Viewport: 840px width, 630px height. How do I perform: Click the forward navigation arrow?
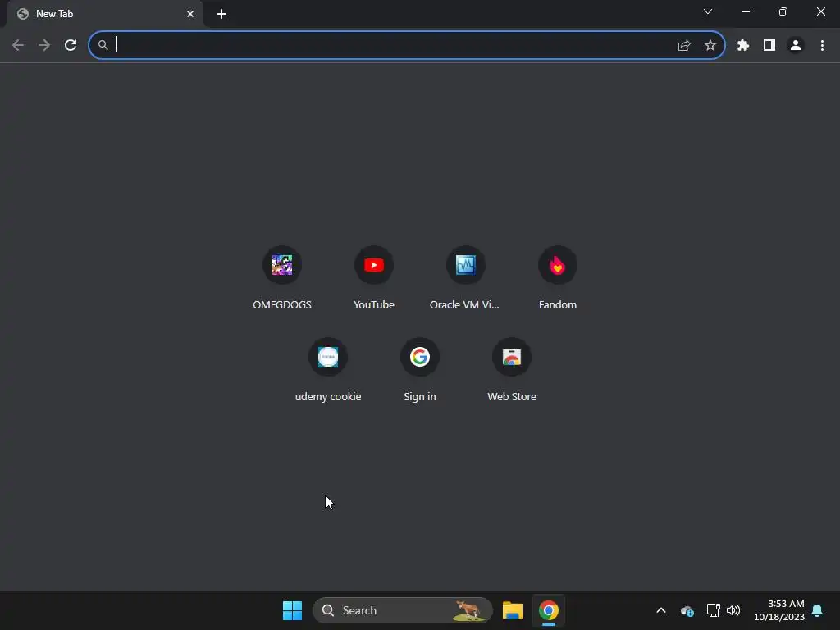44,45
